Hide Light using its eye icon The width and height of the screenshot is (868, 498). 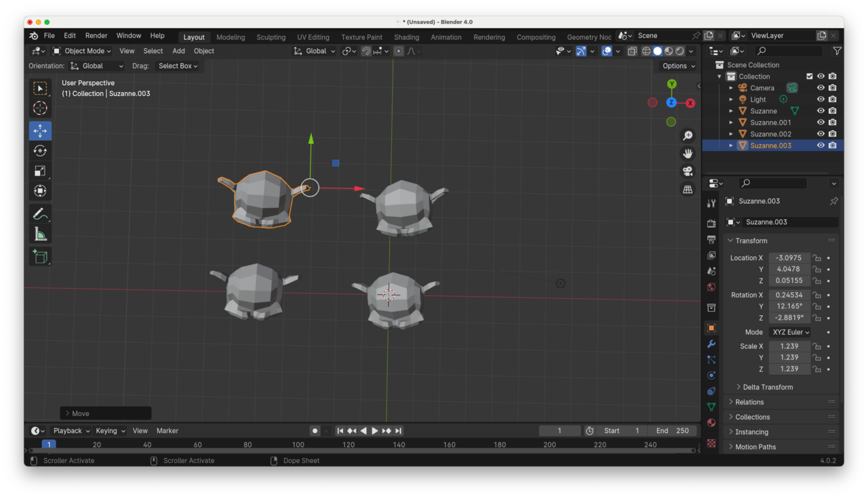click(821, 100)
